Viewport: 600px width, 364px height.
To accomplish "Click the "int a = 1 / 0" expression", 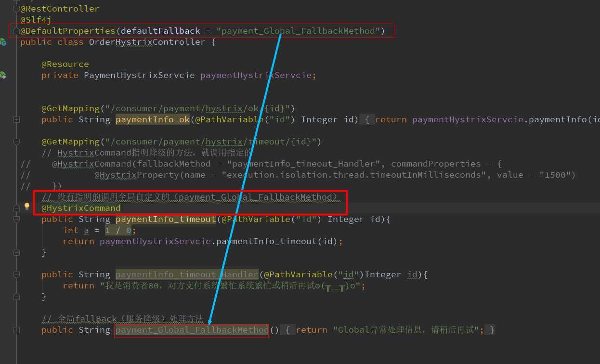I will tap(100, 230).
